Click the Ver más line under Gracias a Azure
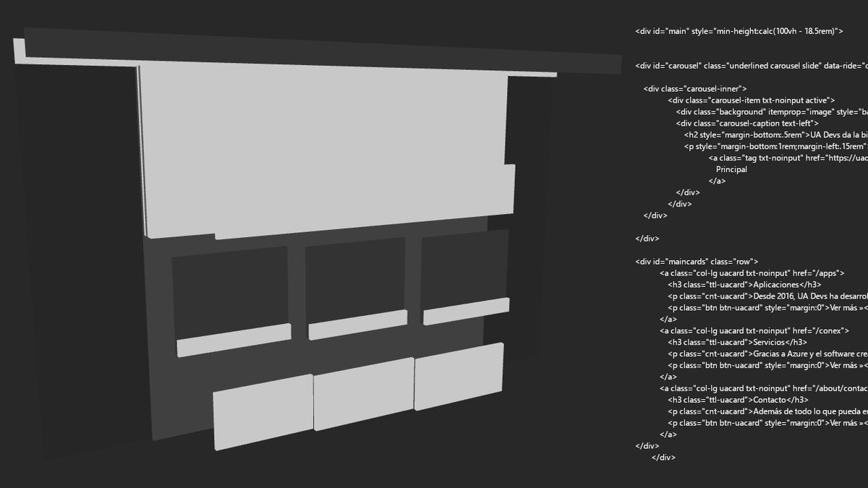This screenshot has width=868, height=488. [767, 365]
